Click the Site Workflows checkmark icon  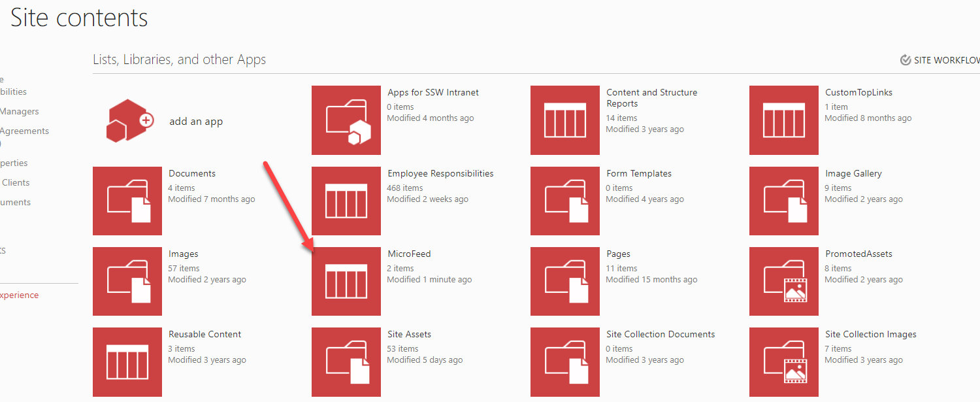point(906,60)
